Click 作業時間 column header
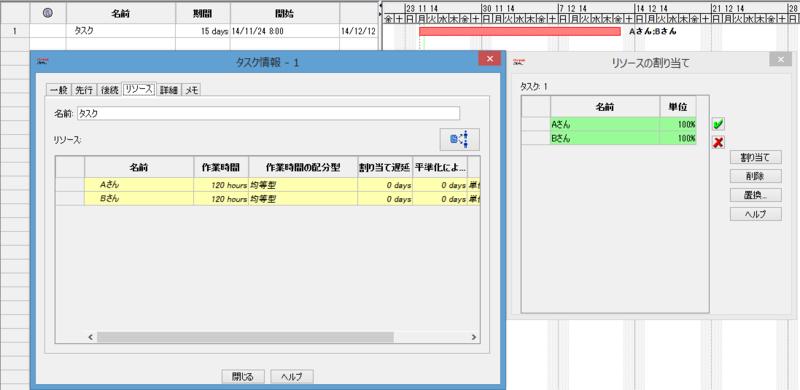 [x=221, y=167]
